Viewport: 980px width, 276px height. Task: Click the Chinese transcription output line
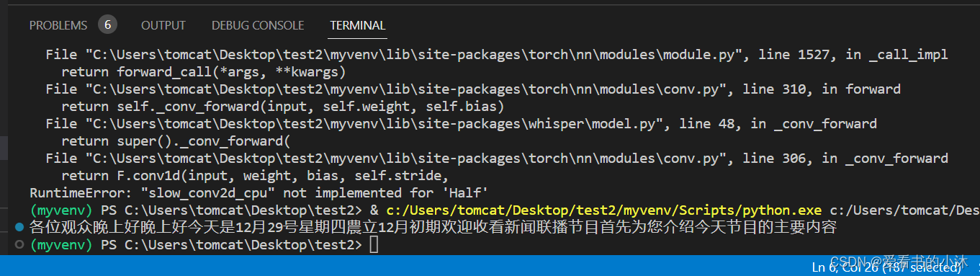433,228
